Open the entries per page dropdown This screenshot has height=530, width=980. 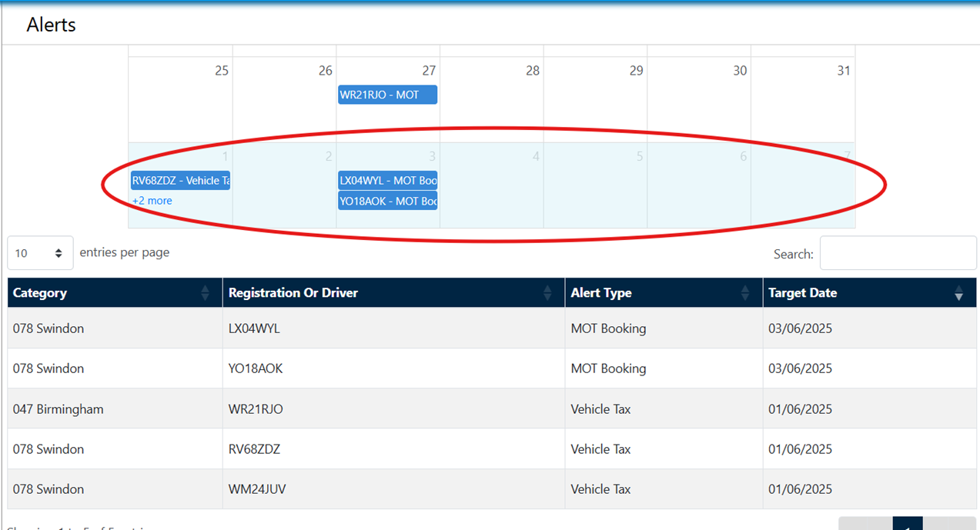pyautogui.click(x=40, y=253)
